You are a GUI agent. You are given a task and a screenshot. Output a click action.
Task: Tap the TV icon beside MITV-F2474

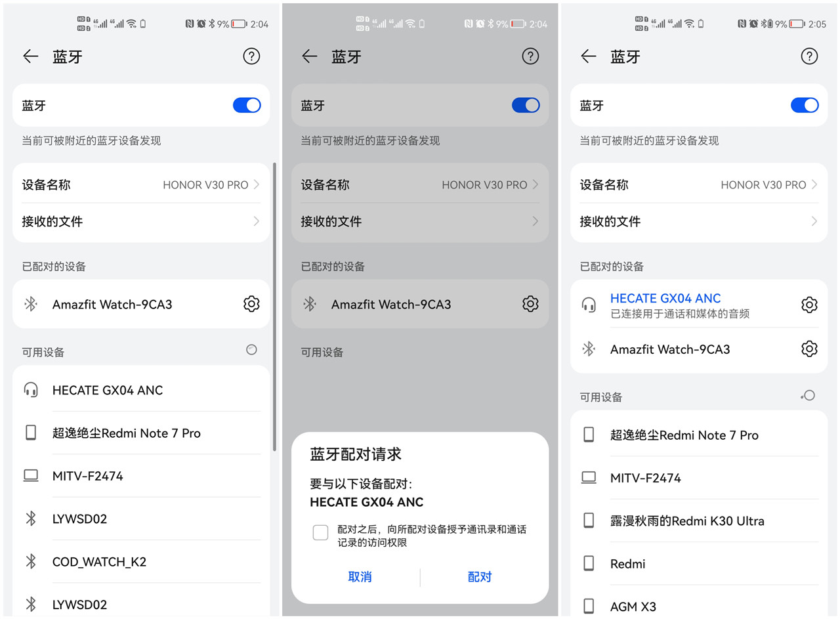pos(31,476)
